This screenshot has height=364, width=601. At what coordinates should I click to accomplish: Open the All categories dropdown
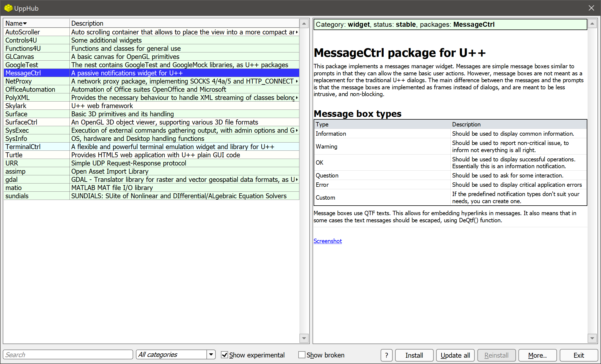[211, 355]
